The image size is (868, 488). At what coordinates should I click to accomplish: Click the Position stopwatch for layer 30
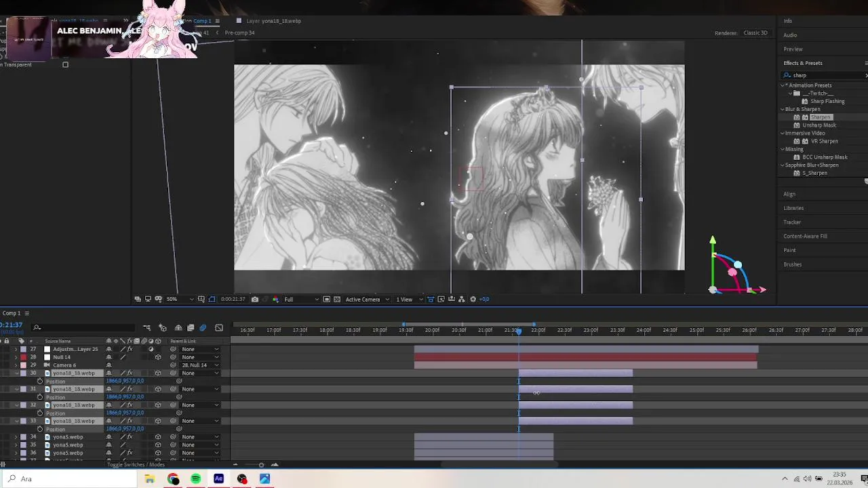coord(40,381)
